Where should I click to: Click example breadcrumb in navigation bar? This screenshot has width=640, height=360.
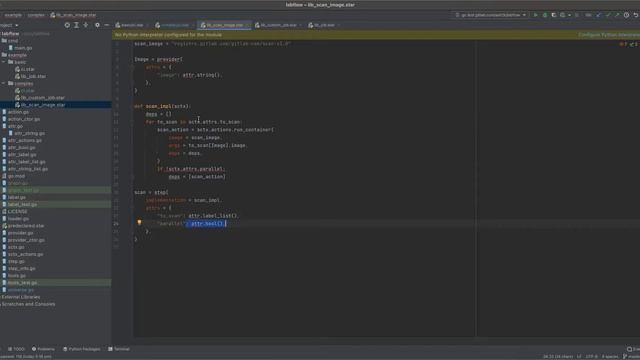click(x=13, y=15)
